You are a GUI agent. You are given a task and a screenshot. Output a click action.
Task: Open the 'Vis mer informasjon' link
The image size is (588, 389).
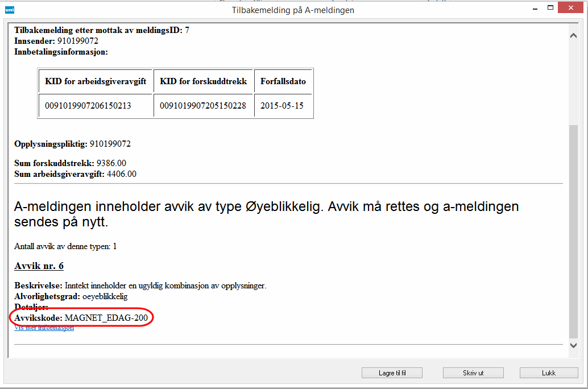[x=44, y=328]
